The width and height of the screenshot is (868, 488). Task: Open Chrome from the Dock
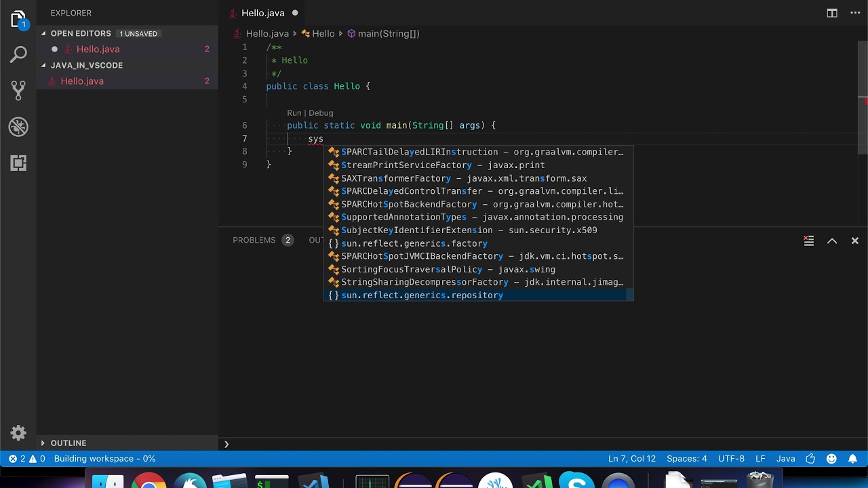pos(149,481)
